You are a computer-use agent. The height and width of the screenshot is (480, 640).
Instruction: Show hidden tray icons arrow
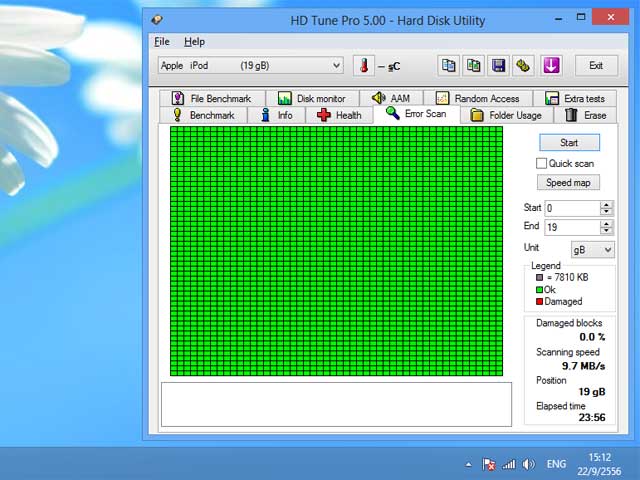point(468,464)
